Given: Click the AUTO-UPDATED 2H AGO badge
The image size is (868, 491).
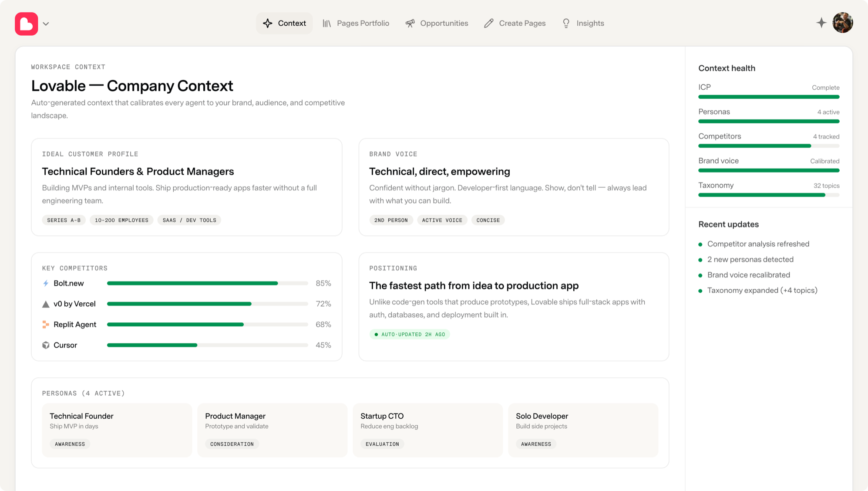Looking at the screenshot, I should coord(410,334).
